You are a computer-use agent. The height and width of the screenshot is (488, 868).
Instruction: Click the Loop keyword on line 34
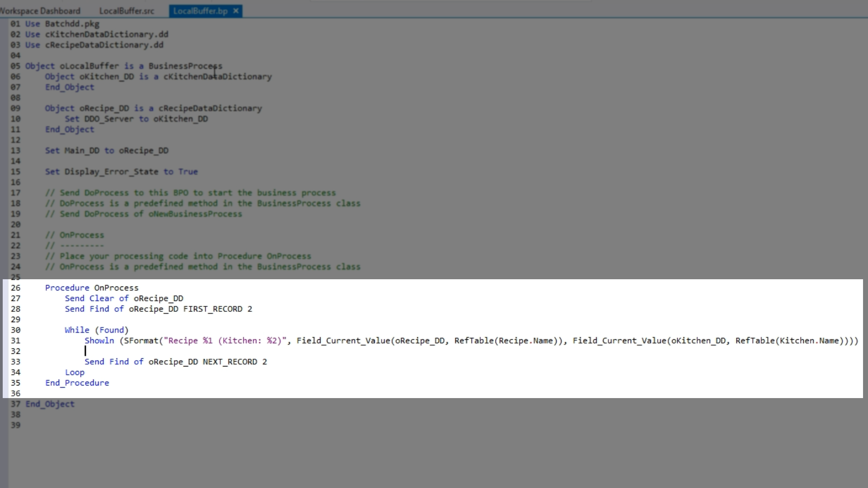[x=75, y=372]
